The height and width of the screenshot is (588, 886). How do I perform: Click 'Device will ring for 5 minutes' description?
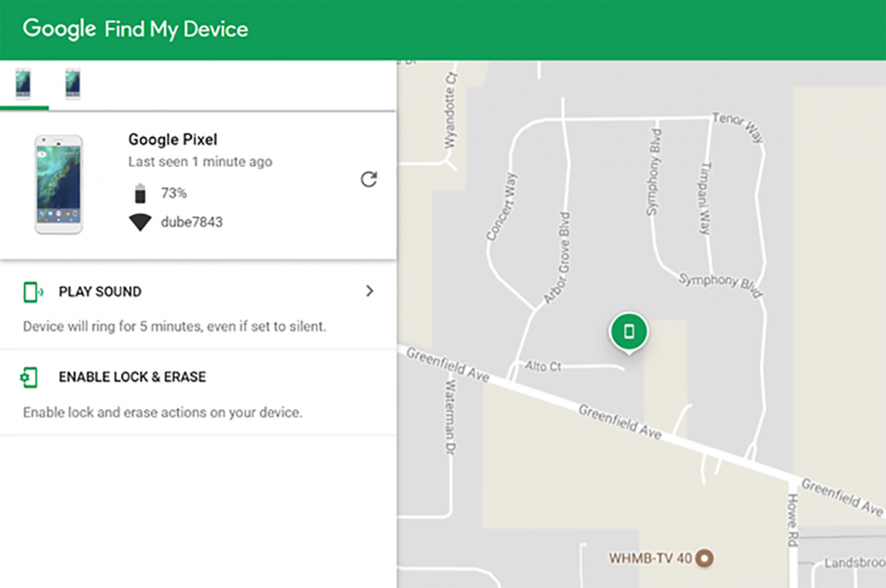click(x=175, y=327)
